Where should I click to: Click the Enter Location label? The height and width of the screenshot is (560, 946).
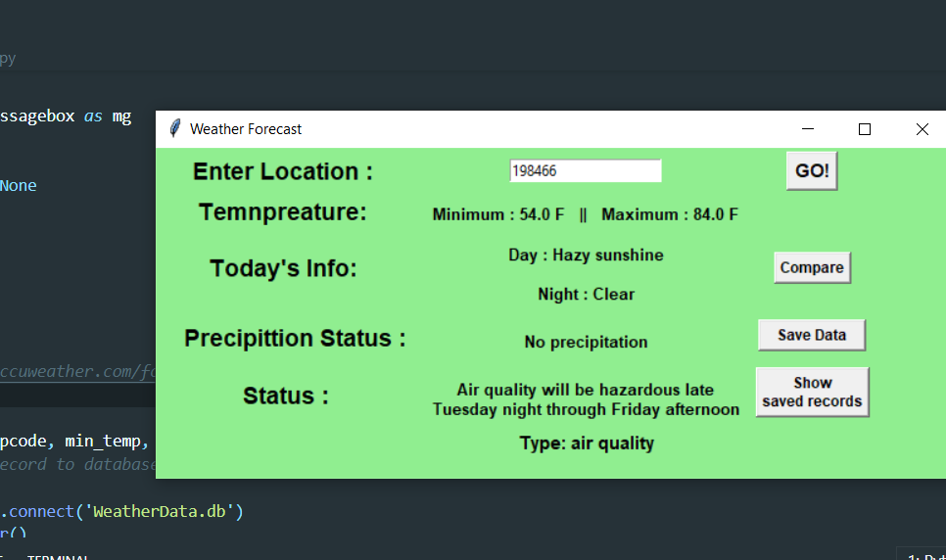(283, 171)
